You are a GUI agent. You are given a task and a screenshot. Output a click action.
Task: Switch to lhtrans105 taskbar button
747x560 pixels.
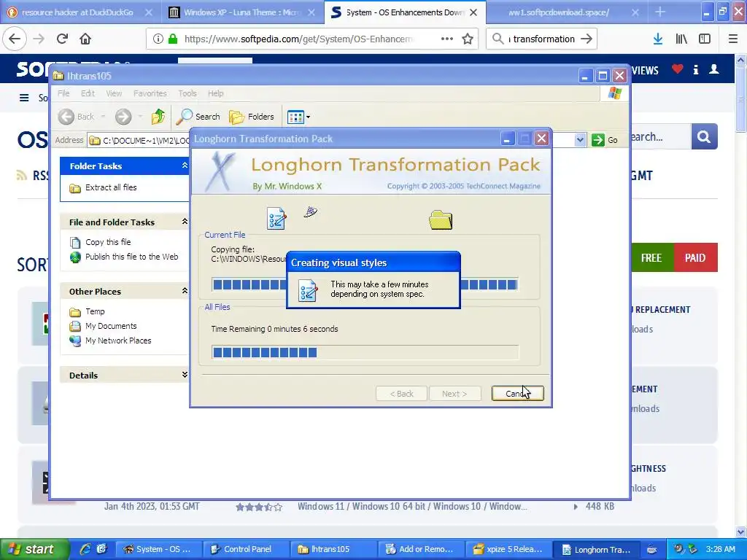pos(333,549)
